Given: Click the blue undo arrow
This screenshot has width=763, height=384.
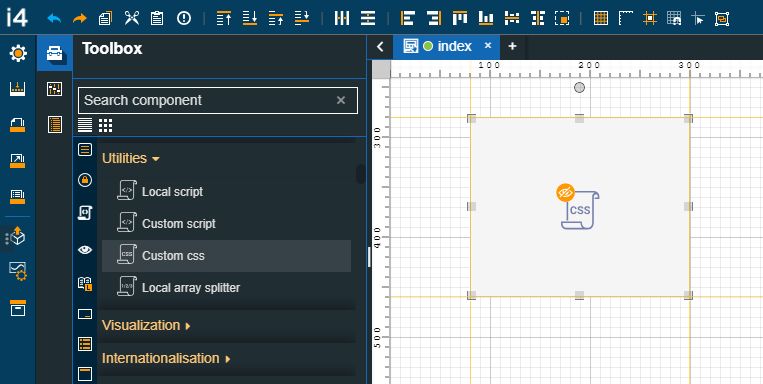Looking at the screenshot, I should coord(54,18).
